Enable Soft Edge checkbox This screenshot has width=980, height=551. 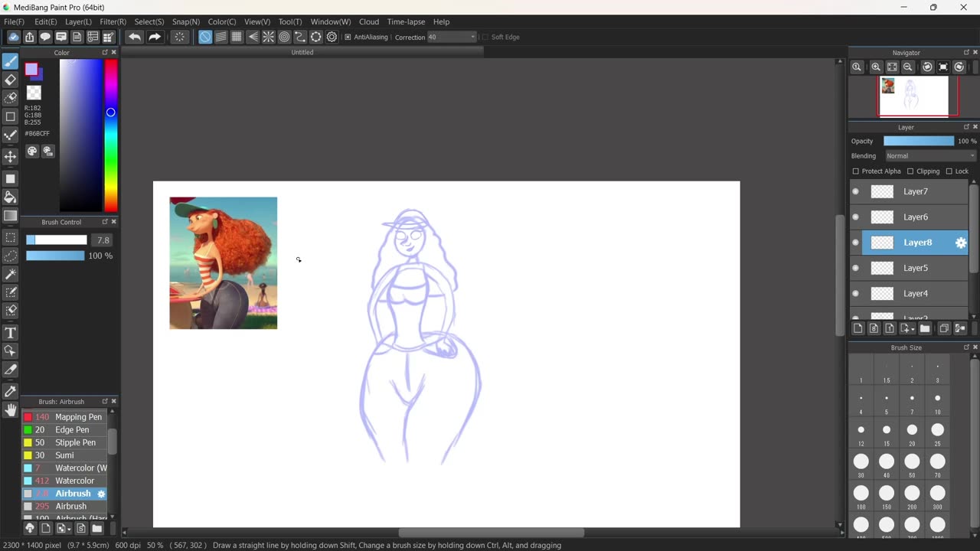click(x=485, y=37)
